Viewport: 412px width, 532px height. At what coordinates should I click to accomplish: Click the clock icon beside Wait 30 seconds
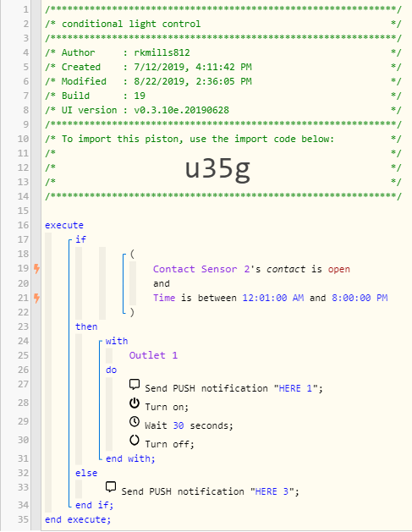(135, 422)
